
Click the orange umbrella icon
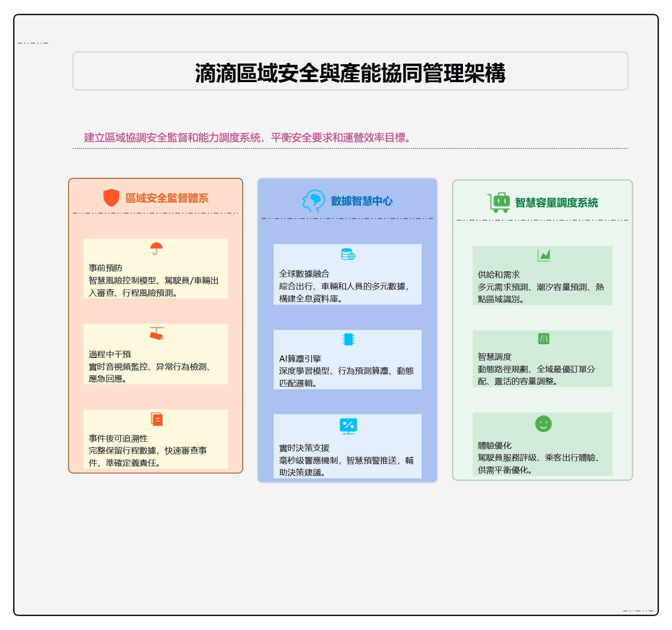coord(156,248)
